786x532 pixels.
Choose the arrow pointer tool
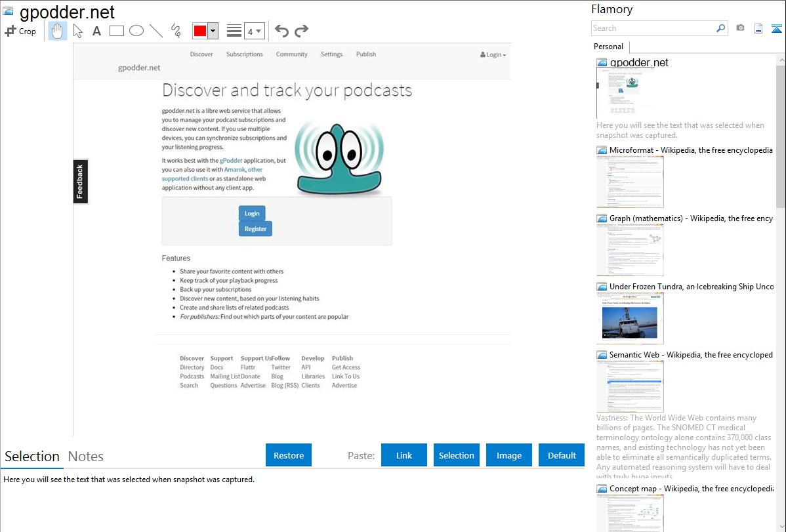(77, 31)
